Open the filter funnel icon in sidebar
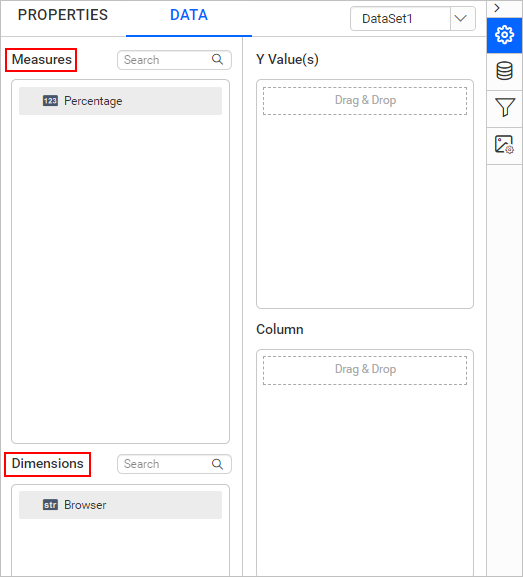 [x=504, y=107]
